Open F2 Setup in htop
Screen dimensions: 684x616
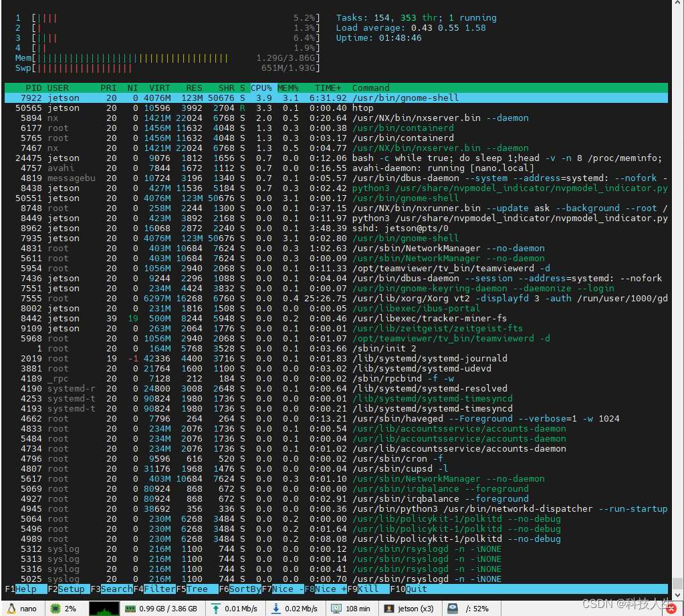point(68,589)
